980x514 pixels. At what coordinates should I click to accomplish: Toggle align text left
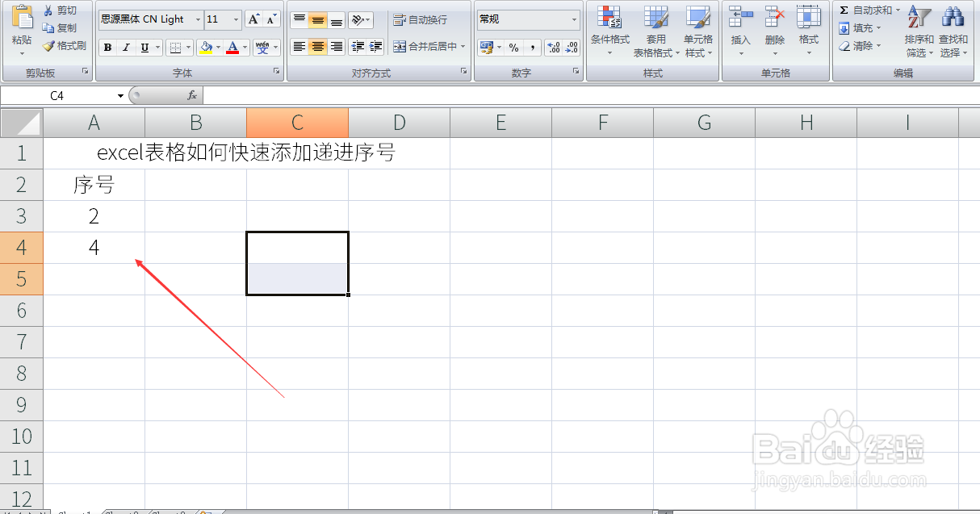pos(299,47)
